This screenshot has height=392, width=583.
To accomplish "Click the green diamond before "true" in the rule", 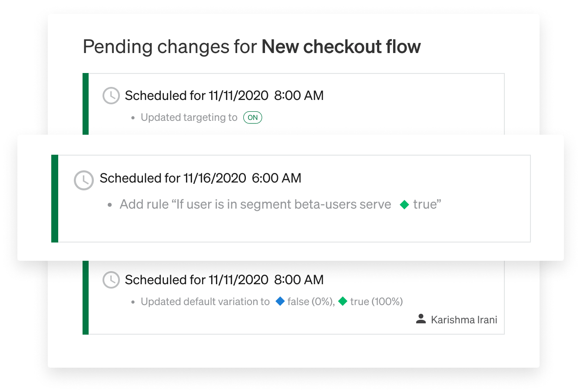I will pyautogui.click(x=404, y=205).
